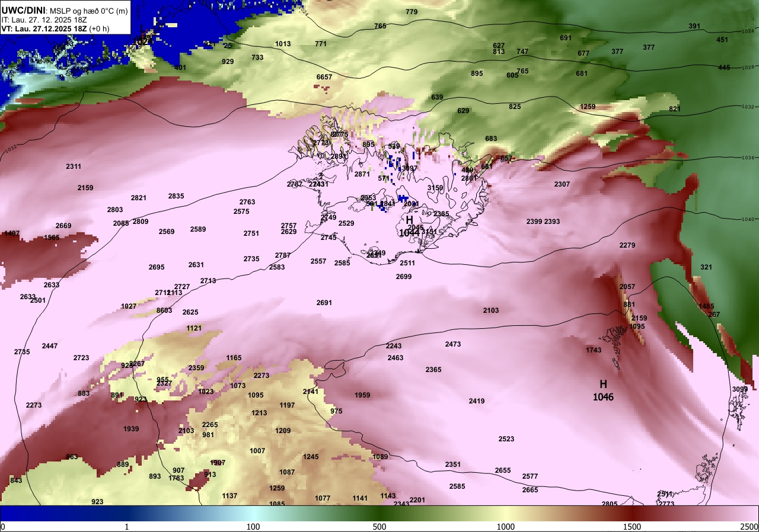759x532 pixels.
Task: Click the map value 2803
Action: pos(115,210)
